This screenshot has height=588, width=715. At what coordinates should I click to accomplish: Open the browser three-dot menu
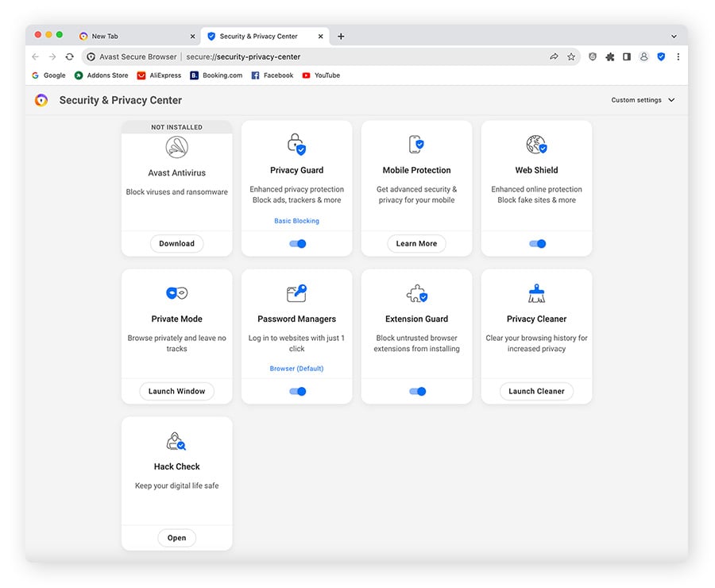[678, 56]
